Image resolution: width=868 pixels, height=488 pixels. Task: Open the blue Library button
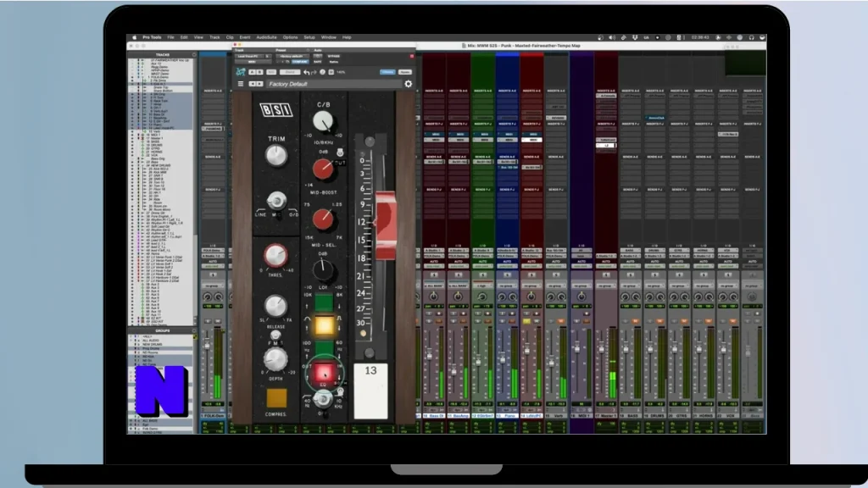click(387, 72)
